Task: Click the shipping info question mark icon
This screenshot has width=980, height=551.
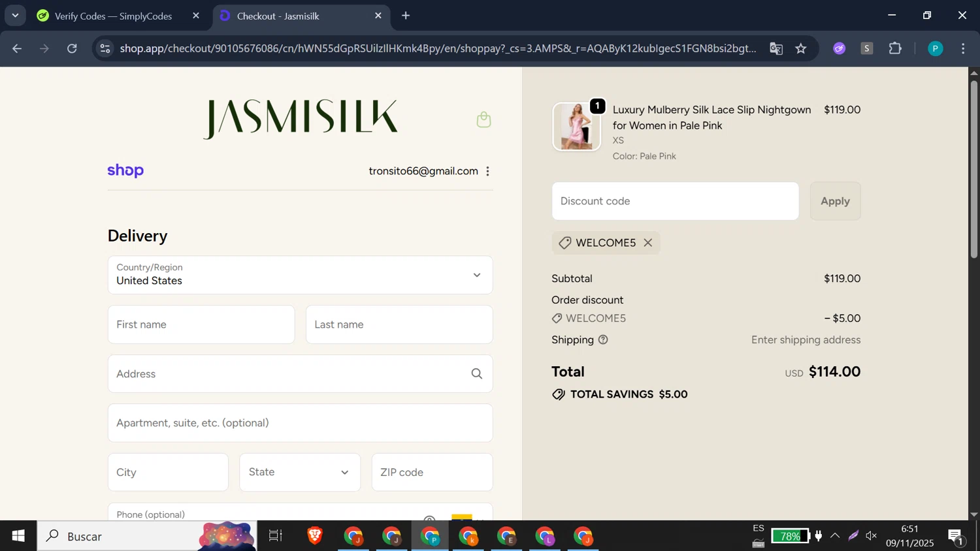Action: [x=603, y=340]
